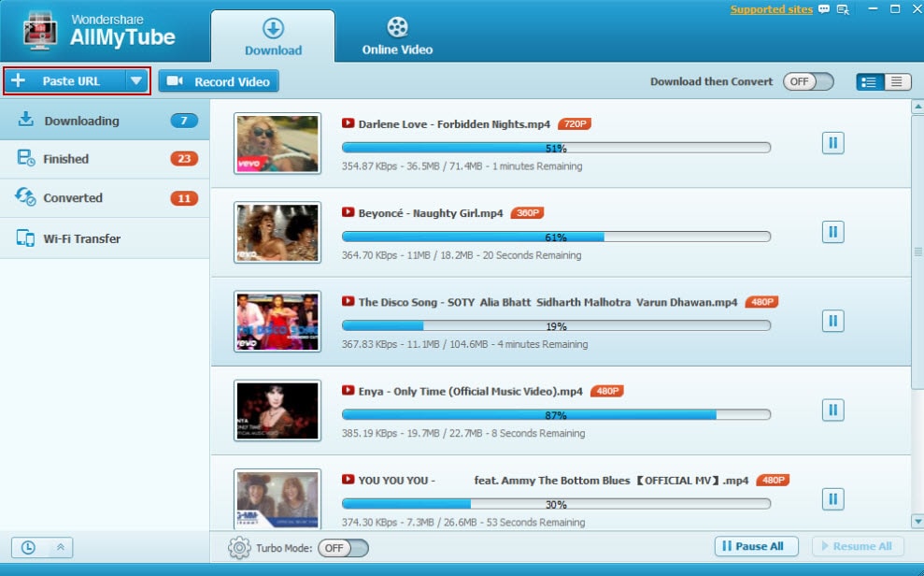Click the feedback chat bubble icon
Screen dimensions: 924x576
pos(824,9)
